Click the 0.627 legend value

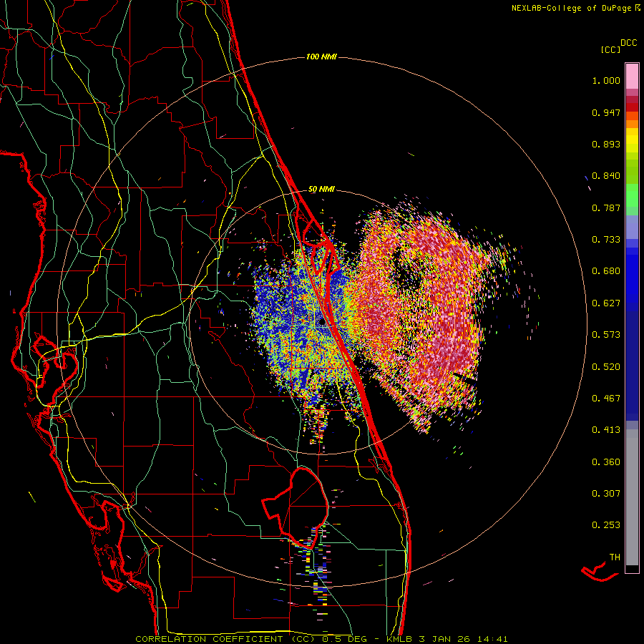point(606,303)
